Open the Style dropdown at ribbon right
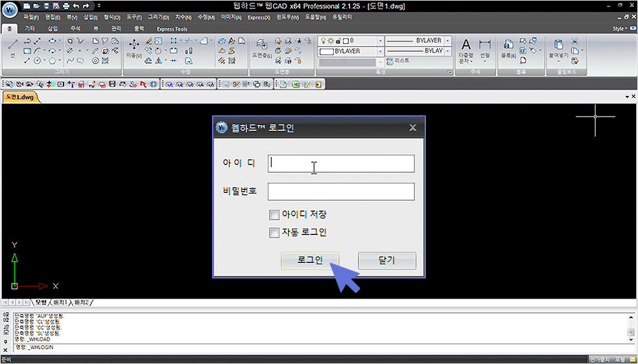638x364 pixels. click(621, 29)
